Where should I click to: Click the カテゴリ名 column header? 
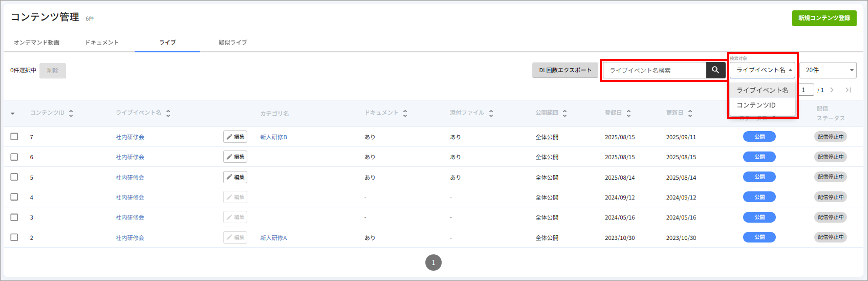coord(274,114)
